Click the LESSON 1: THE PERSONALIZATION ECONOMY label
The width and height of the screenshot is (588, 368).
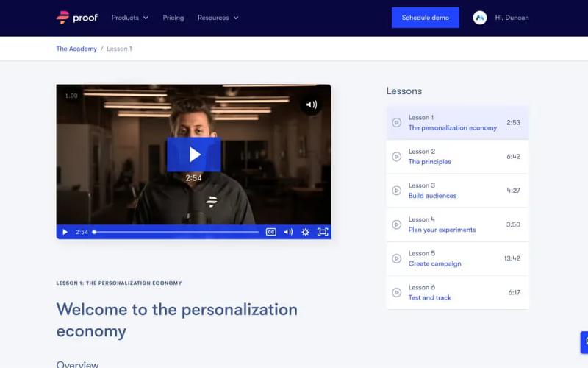pos(119,283)
